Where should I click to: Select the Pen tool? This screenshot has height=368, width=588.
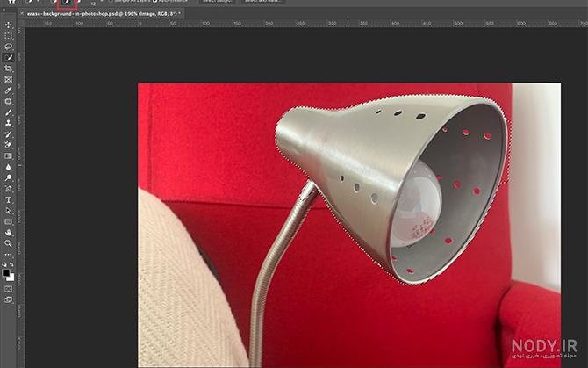click(x=8, y=189)
